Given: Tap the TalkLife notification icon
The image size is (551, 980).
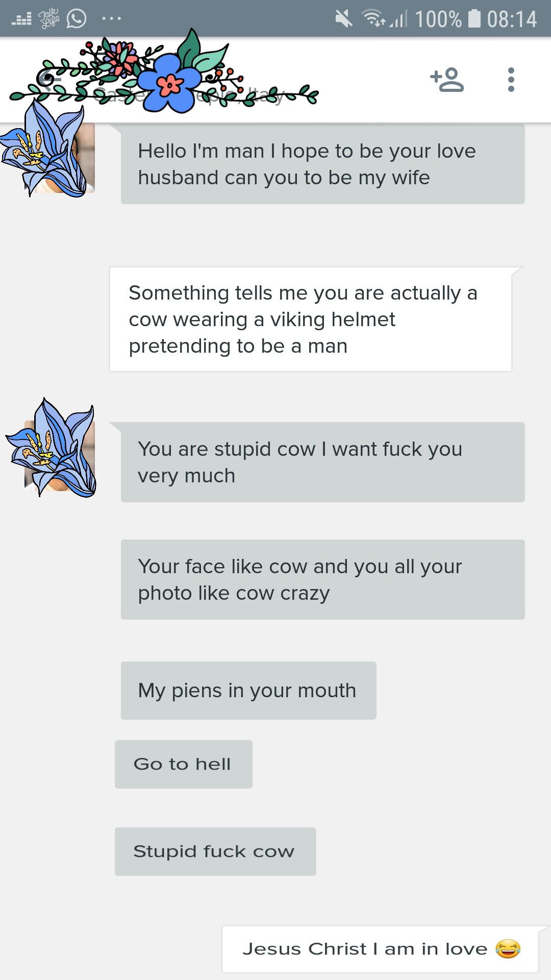Looking at the screenshot, I should click(x=48, y=19).
